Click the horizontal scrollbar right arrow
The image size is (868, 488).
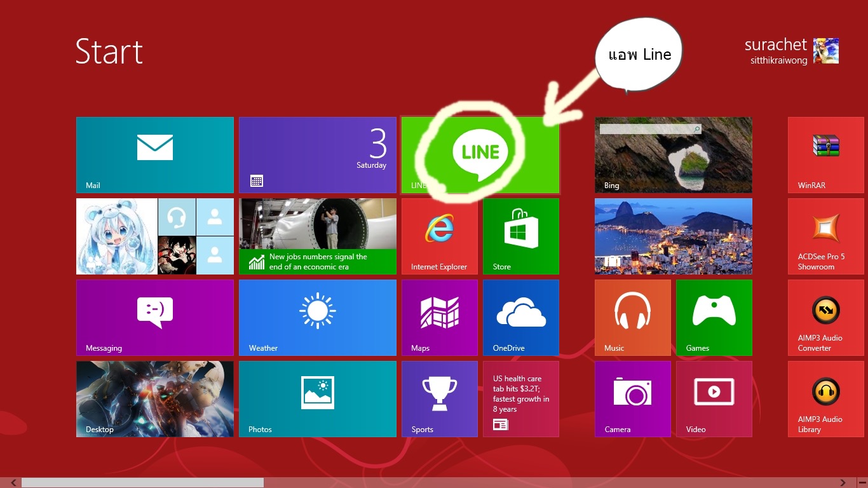point(843,483)
